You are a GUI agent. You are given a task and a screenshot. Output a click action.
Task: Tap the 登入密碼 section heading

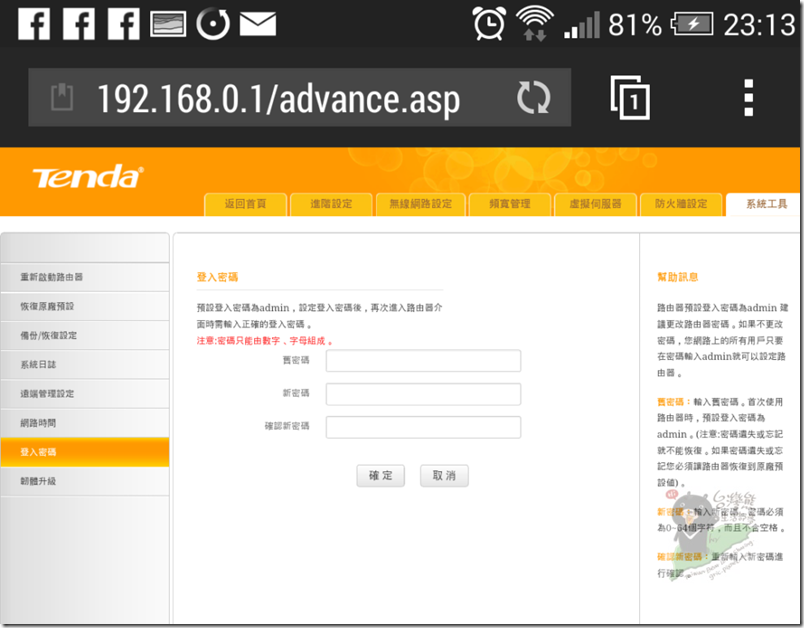pos(217,277)
